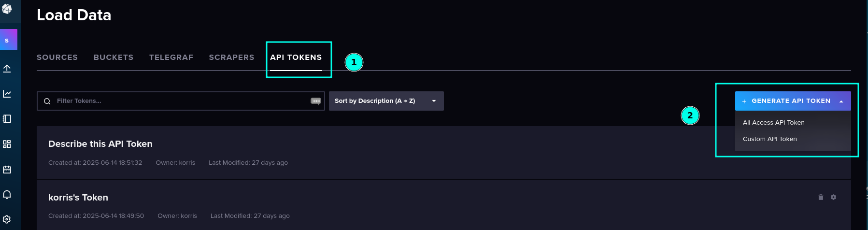Open Notebooks icon in sidebar
The height and width of the screenshot is (230, 868).
point(7,119)
